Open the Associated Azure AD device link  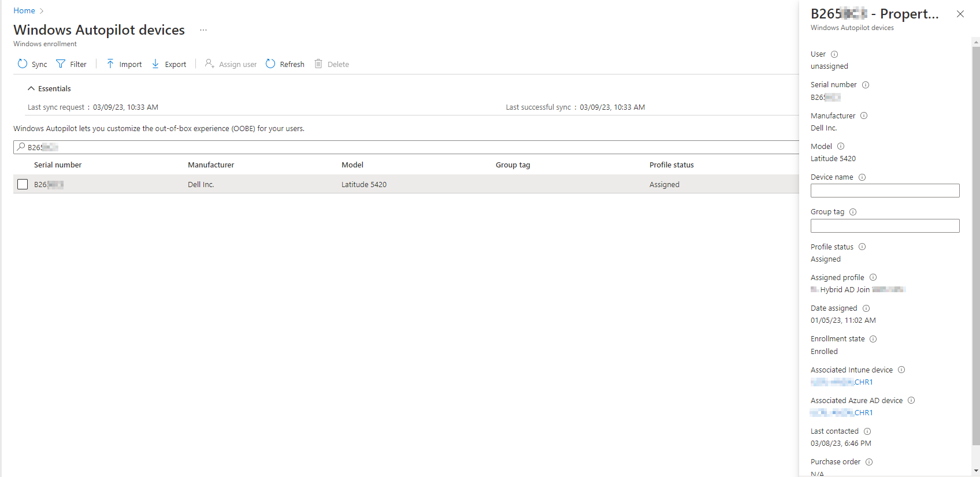point(842,413)
